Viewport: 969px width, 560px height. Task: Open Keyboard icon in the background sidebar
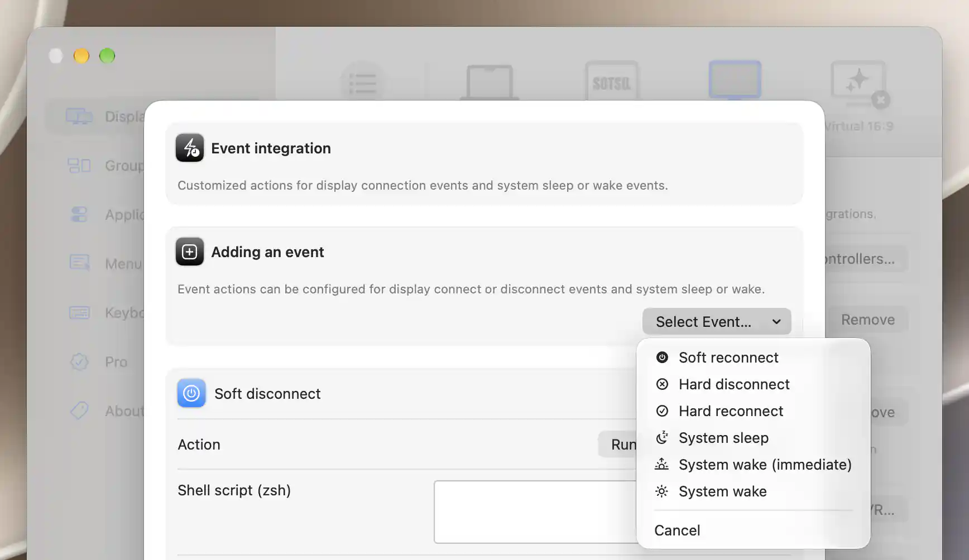click(x=79, y=312)
